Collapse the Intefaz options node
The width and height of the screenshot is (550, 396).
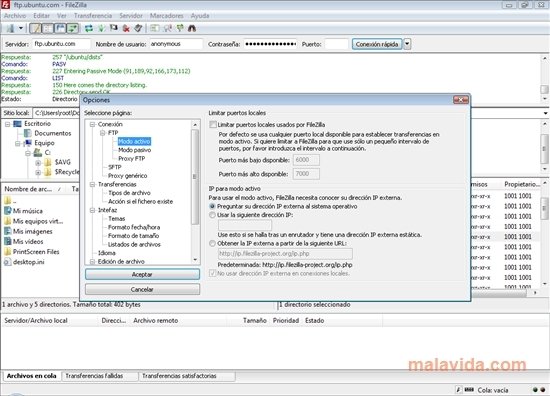point(92,210)
